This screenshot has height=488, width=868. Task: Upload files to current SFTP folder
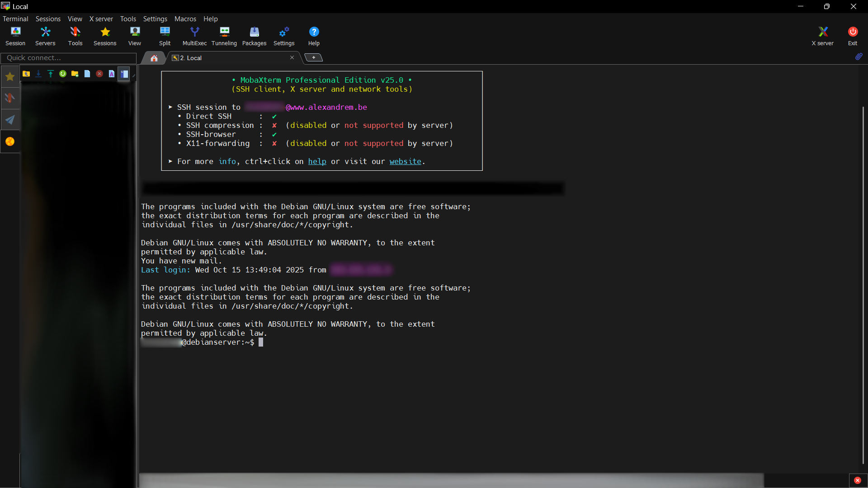coord(51,74)
